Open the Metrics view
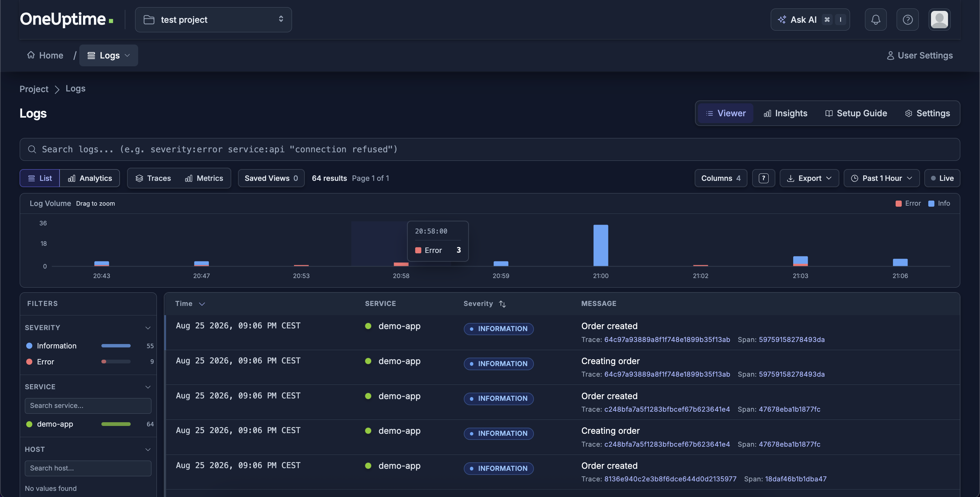This screenshot has height=497, width=980. [x=204, y=178]
